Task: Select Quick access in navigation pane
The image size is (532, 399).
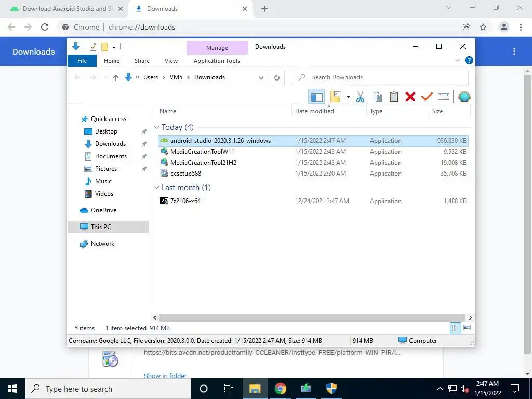Action: point(108,119)
